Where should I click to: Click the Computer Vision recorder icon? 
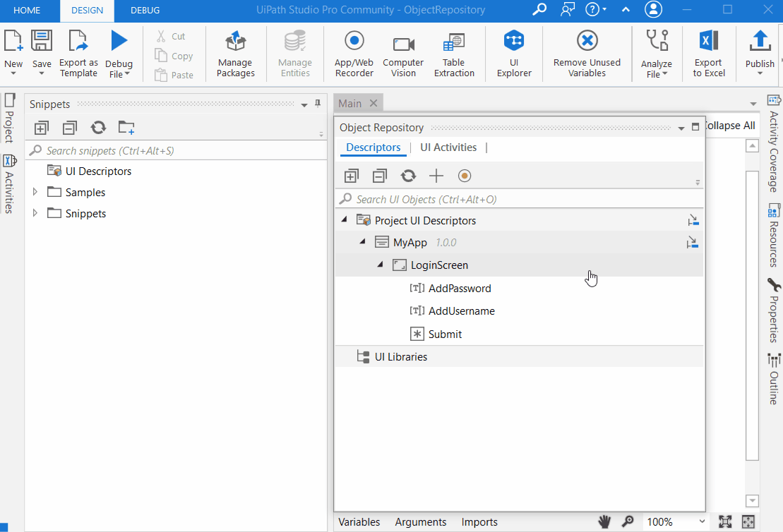click(x=403, y=54)
